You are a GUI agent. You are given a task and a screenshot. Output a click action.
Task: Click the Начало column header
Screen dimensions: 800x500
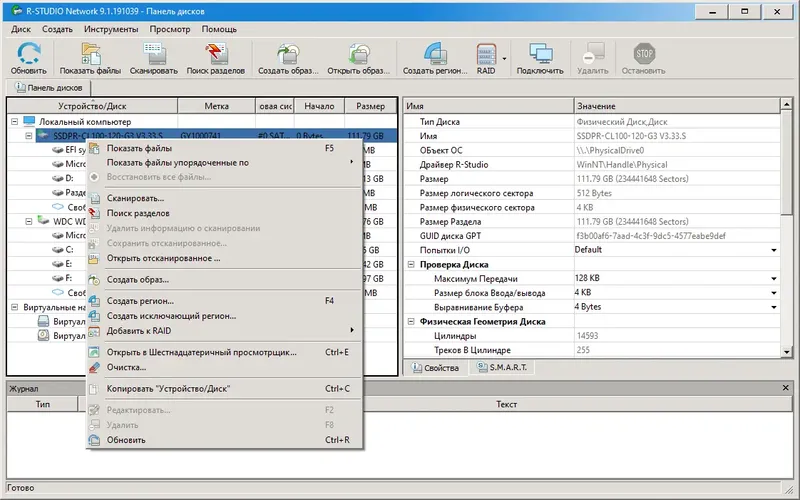click(x=319, y=106)
